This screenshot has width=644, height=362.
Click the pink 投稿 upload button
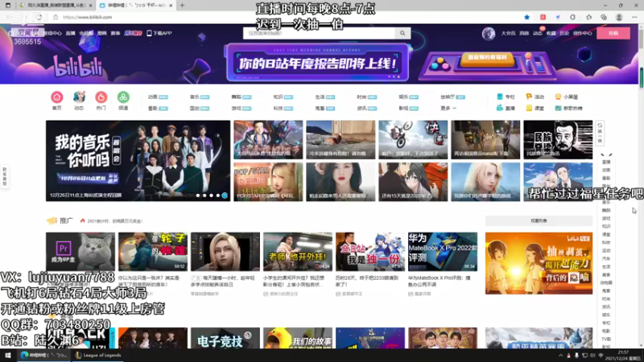[x=613, y=33]
